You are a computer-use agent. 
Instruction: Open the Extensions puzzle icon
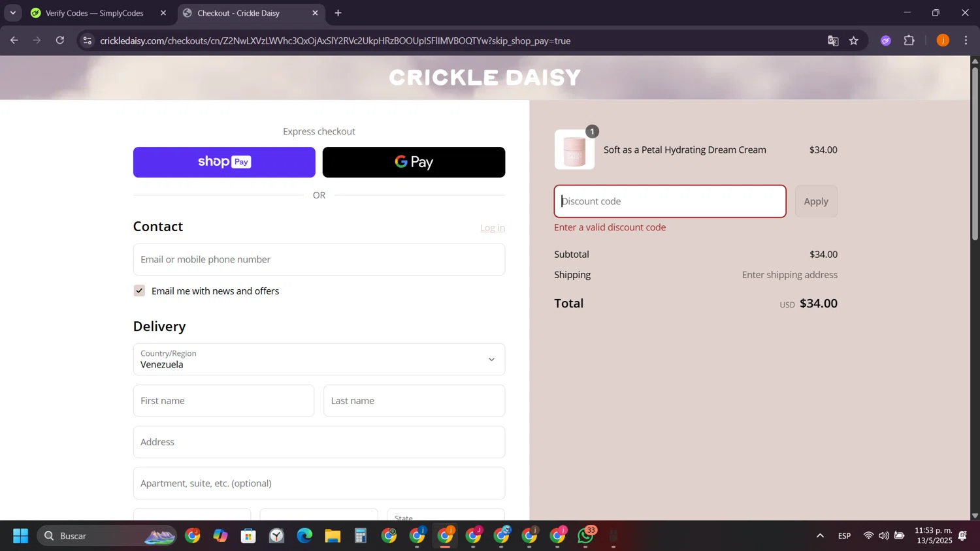[x=909, y=40]
